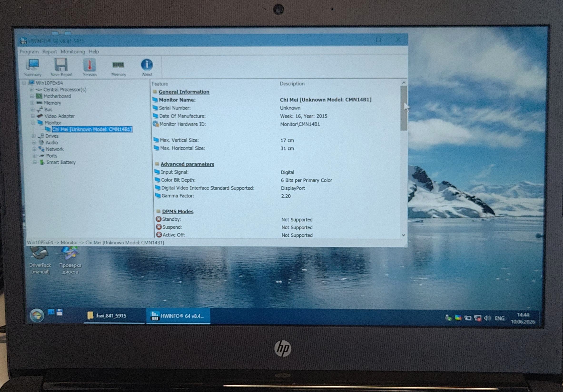The image size is (563, 392).
Task: Click the ENG language indicator
Action: pos(499,318)
